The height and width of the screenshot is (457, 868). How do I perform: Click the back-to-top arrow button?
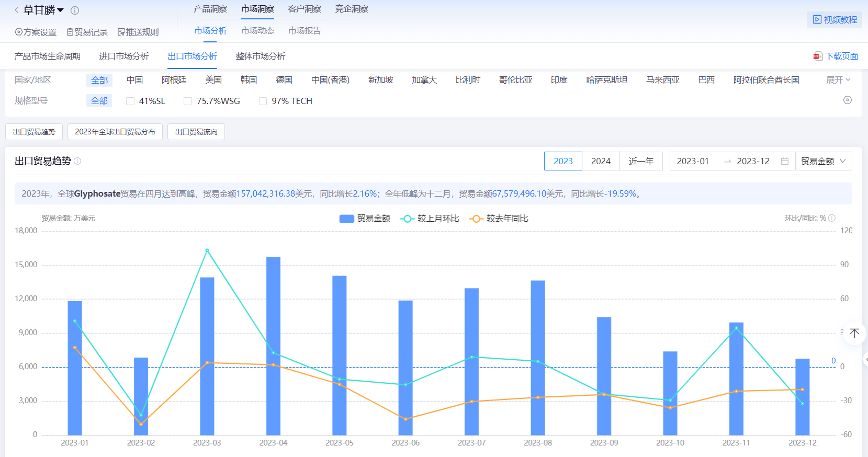tap(854, 333)
